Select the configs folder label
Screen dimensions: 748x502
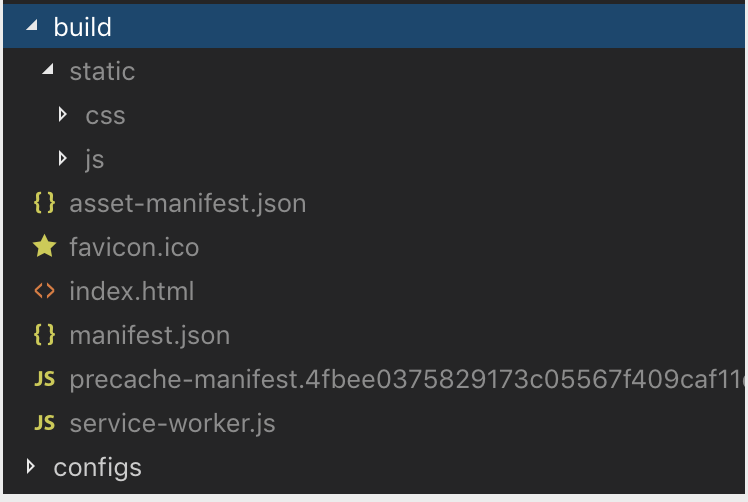tap(97, 467)
